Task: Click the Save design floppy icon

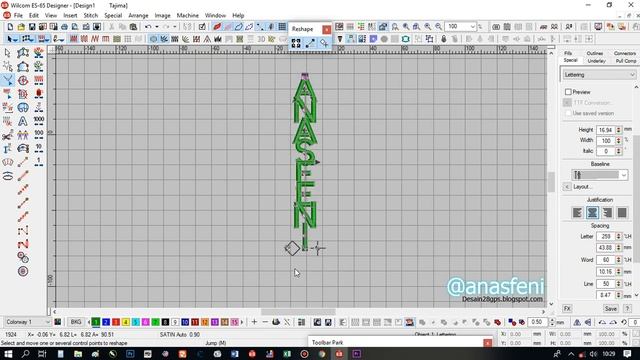Action: coord(32,27)
